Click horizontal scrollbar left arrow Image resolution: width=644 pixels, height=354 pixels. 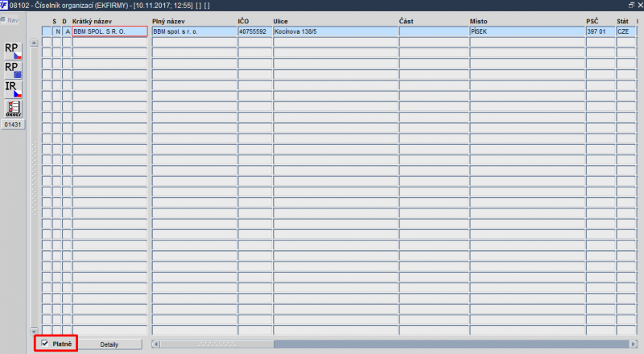(155, 344)
